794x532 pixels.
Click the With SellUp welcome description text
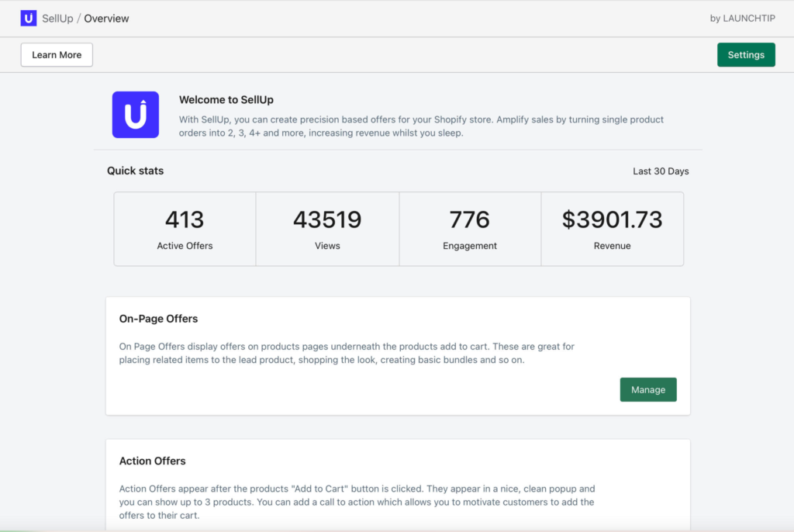point(421,126)
